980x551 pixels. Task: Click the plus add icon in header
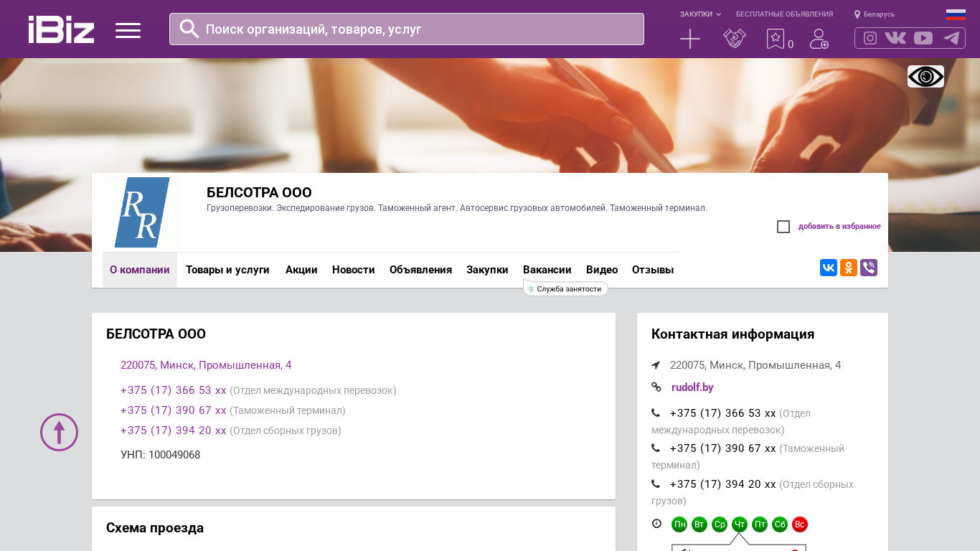pyautogui.click(x=689, y=39)
